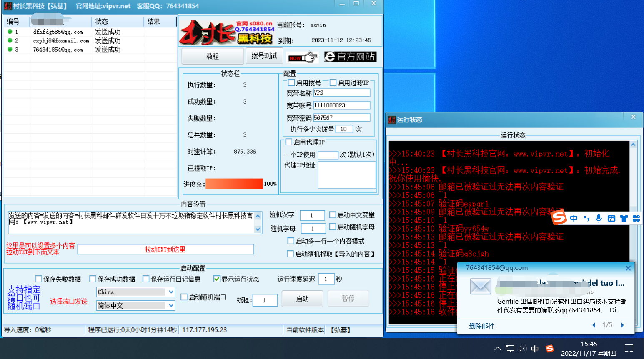Enable the 启用代理IP checkbox
This screenshot has width=644, height=359.
[288, 142]
